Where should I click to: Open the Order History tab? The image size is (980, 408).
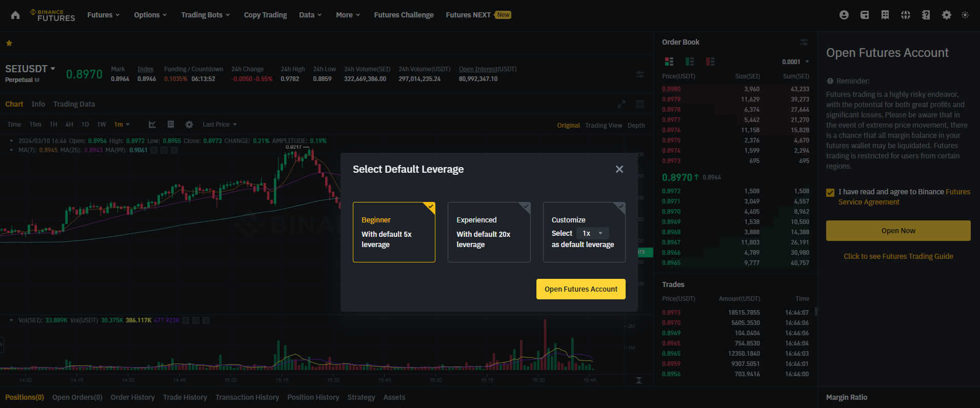pyautogui.click(x=132, y=397)
